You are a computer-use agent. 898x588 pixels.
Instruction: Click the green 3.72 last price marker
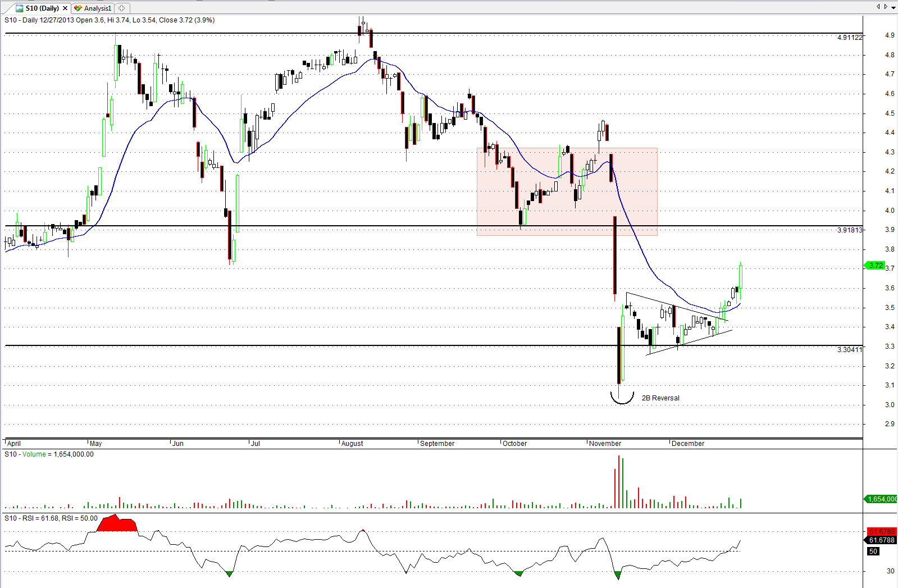coord(876,266)
